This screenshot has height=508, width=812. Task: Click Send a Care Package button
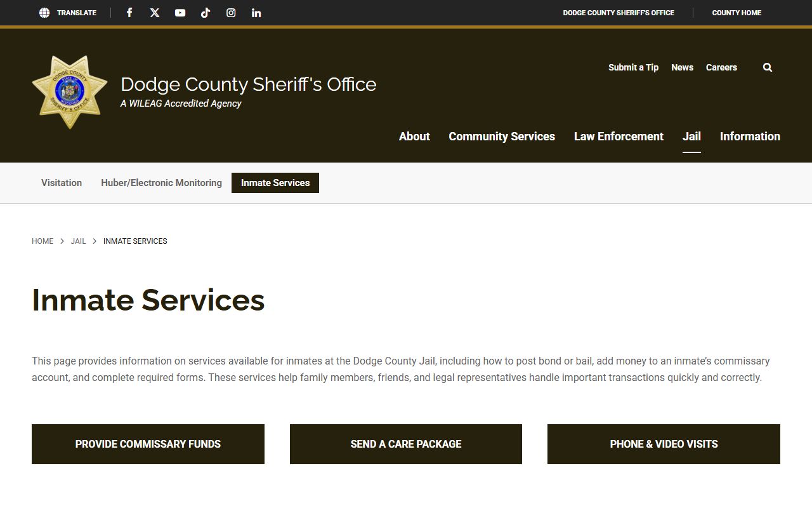click(406, 444)
